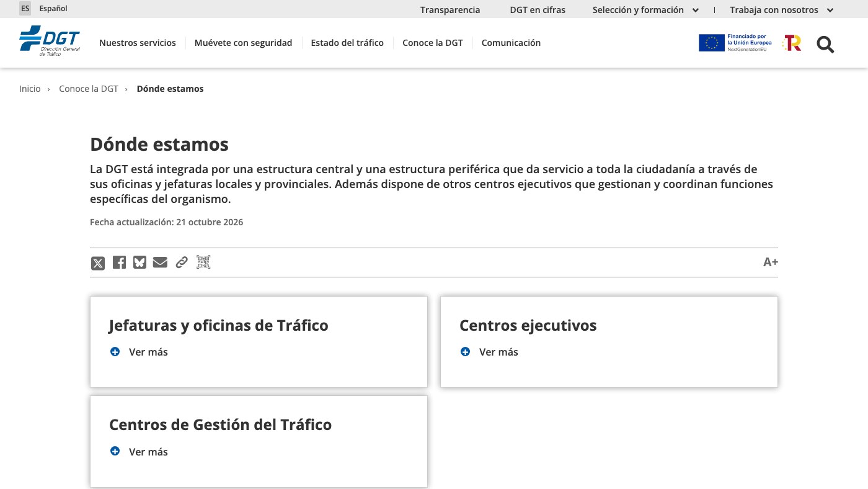Open the 'DGT en cifras' link
The height and width of the screenshot is (489, 868).
pyautogui.click(x=538, y=10)
